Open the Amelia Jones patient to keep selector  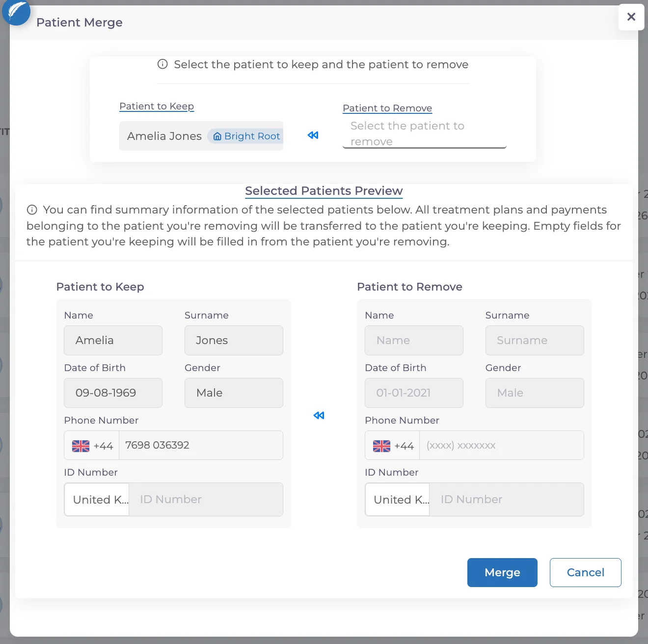click(201, 136)
